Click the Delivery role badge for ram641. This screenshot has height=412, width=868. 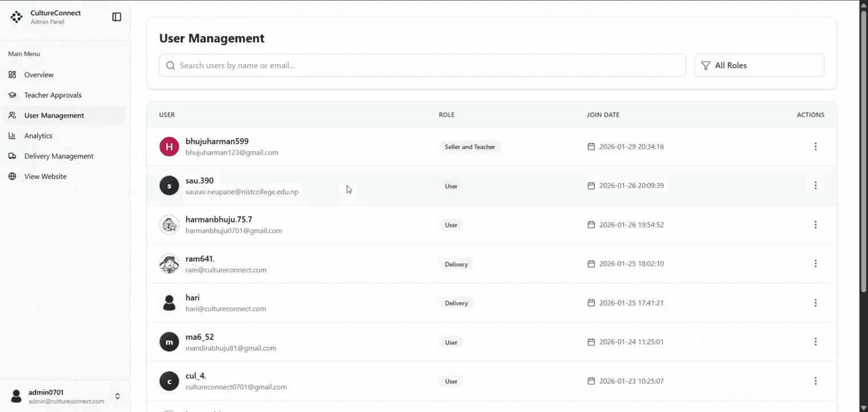(456, 264)
